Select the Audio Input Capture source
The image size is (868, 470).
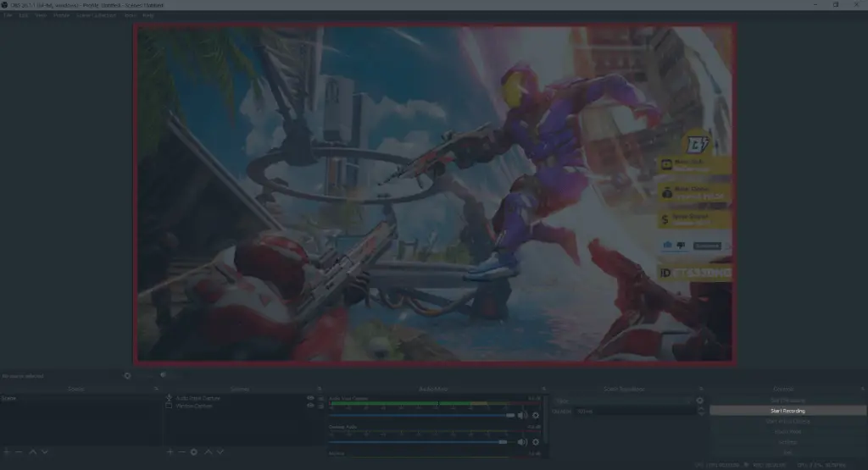(x=198, y=398)
